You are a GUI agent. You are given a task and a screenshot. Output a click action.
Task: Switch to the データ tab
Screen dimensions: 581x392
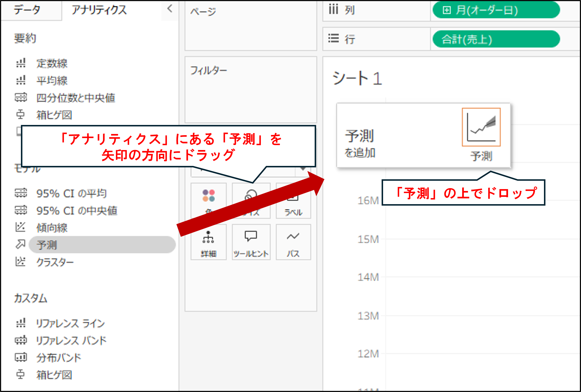coord(27,10)
